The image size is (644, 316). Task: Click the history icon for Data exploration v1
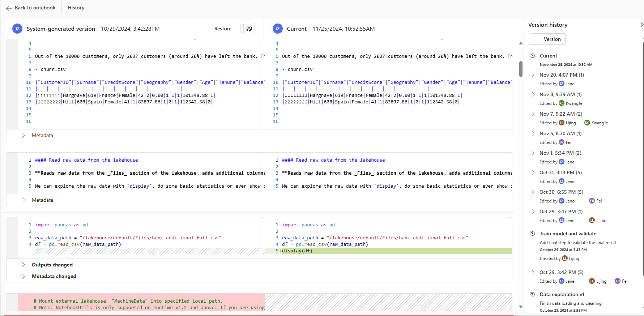533,294
